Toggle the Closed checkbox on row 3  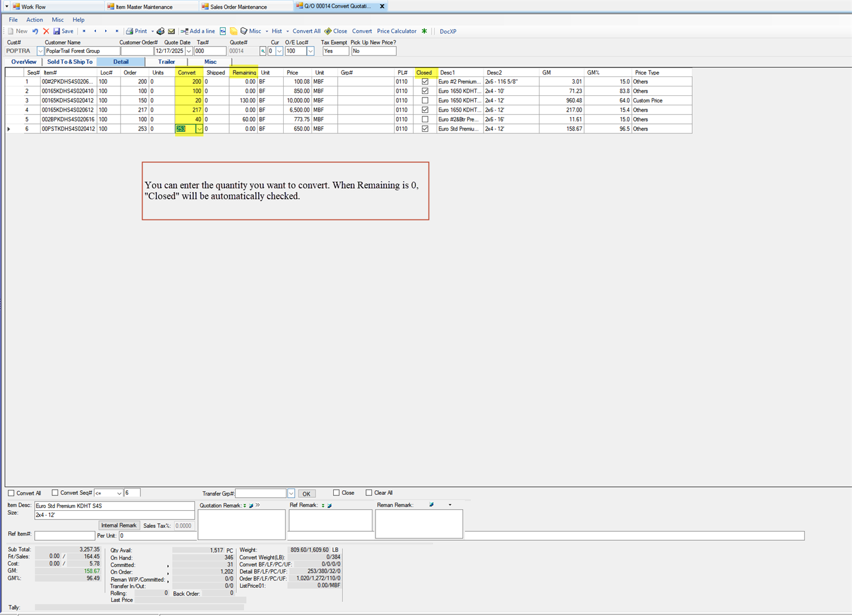point(425,100)
